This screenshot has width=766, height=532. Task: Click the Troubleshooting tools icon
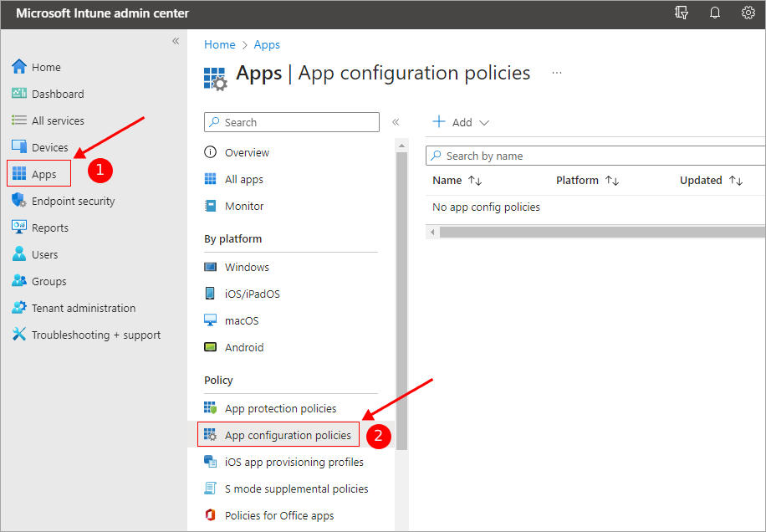(x=19, y=335)
